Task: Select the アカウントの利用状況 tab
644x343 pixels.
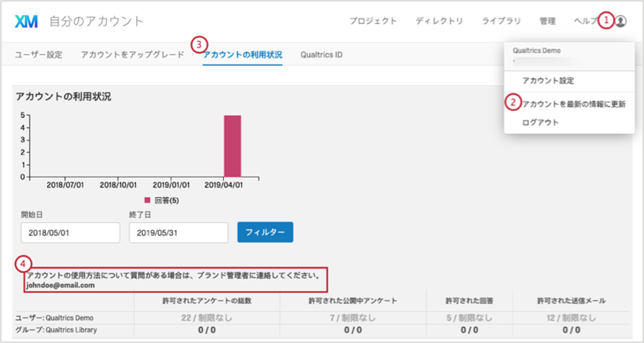Action: point(243,55)
